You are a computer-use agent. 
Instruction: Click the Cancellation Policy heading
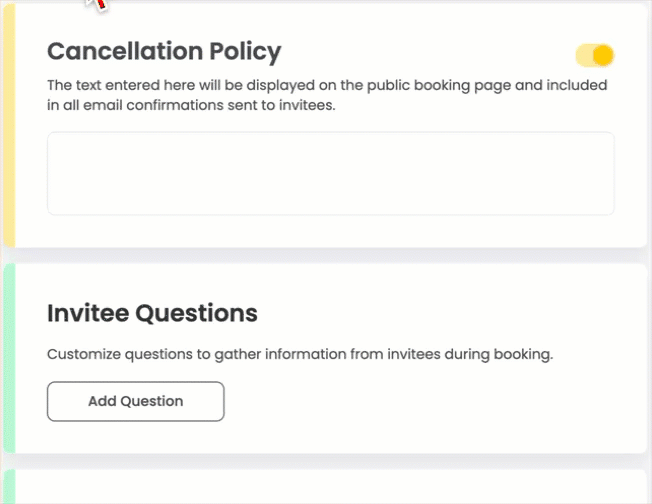tap(164, 51)
